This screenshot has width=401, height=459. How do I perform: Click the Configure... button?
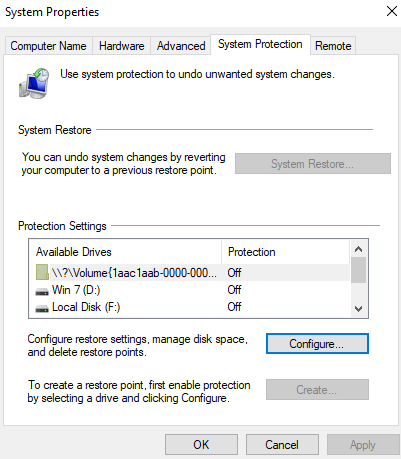pos(317,343)
